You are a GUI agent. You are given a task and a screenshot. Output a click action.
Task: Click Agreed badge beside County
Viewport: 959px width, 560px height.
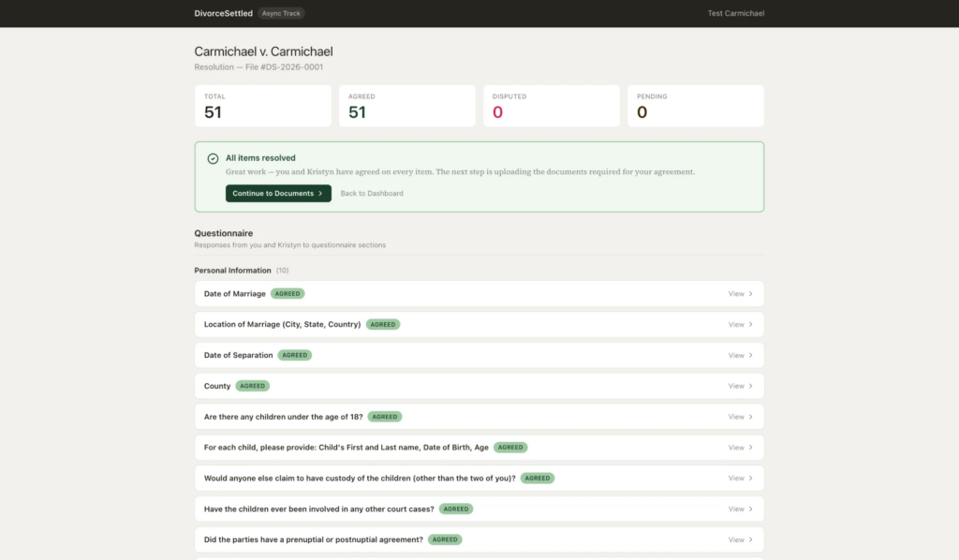click(x=253, y=386)
